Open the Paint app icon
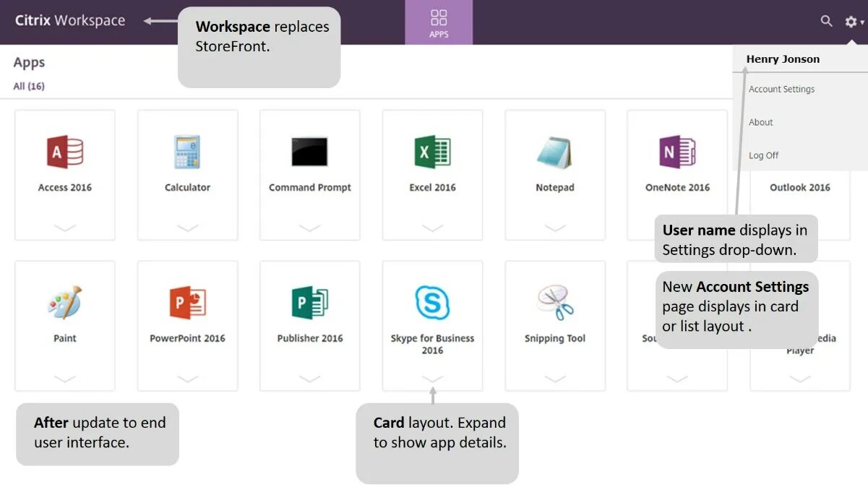Screen dimensions: 868x487 (x=65, y=303)
